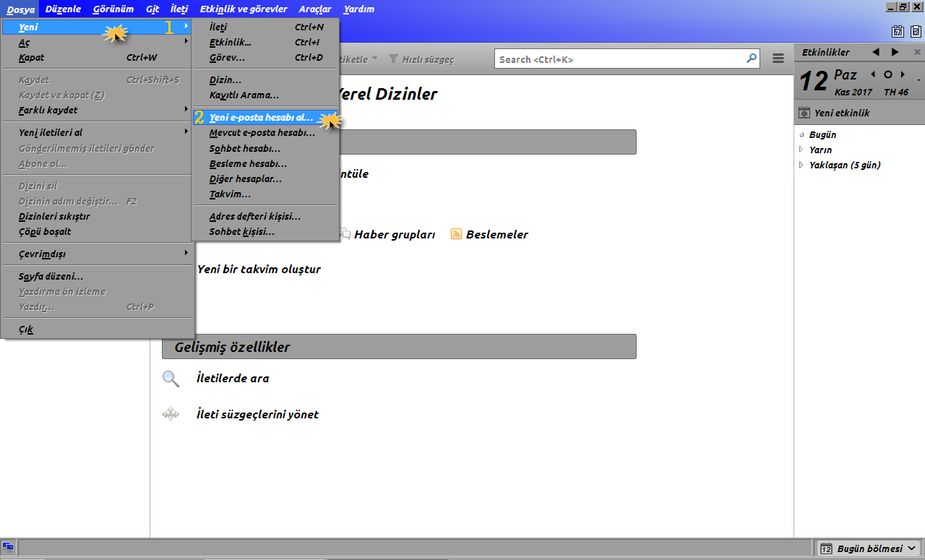Select İleti Ctrl+N in submenu
The width and height of the screenshot is (925, 560).
265,27
